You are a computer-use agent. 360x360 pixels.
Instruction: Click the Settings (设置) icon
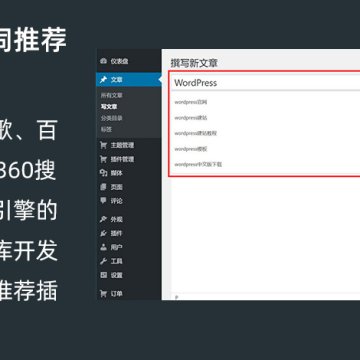(104, 275)
